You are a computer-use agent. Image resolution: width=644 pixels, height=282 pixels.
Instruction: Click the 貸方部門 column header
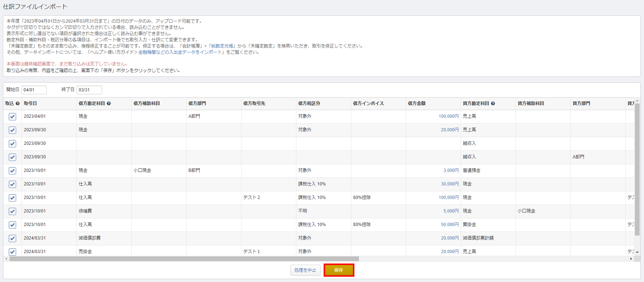pos(598,104)
